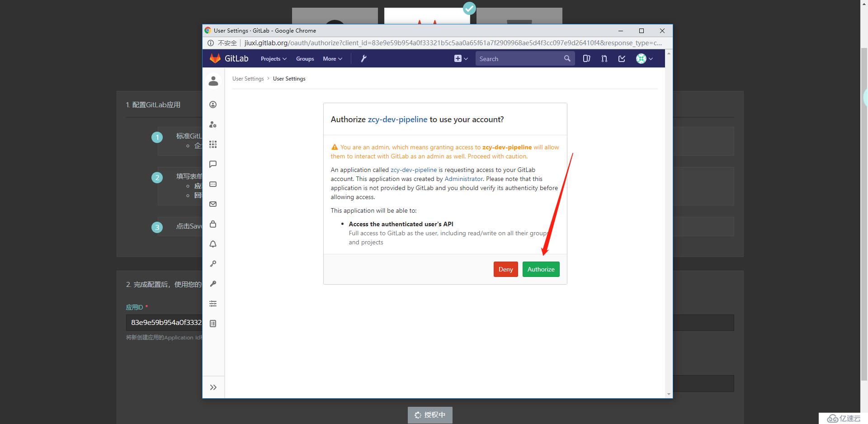Click the red Deny button
Screen dimensions: 868x424
click(505, 269)
